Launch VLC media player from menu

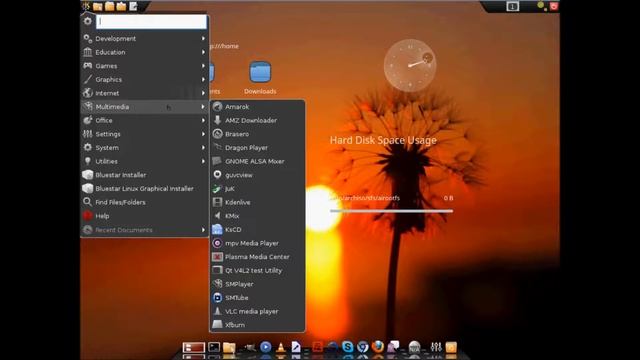pos(257,311)
